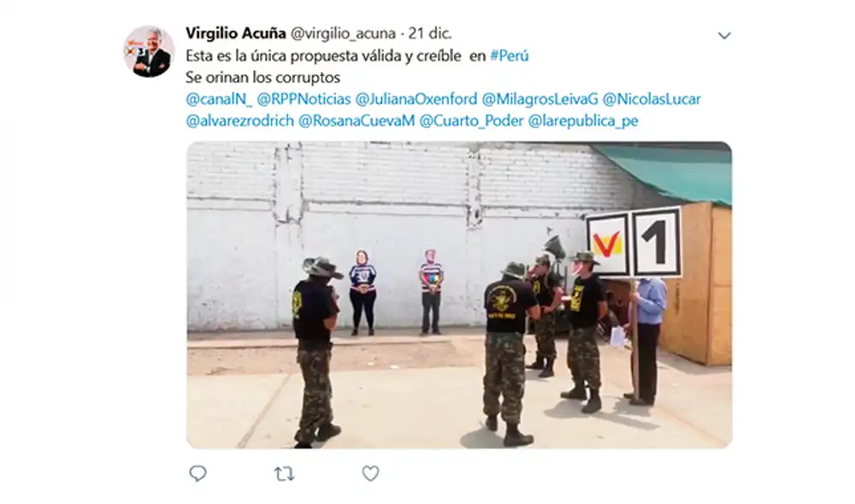
Task: Select the @JulianaOxenford mention
Action: click(416, 99)
